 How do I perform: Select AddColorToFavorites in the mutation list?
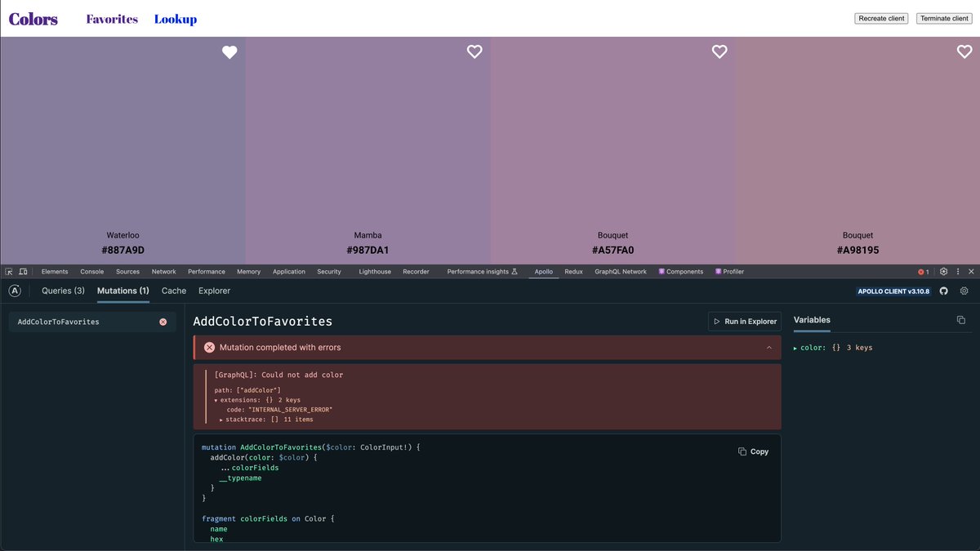point(92,322)
